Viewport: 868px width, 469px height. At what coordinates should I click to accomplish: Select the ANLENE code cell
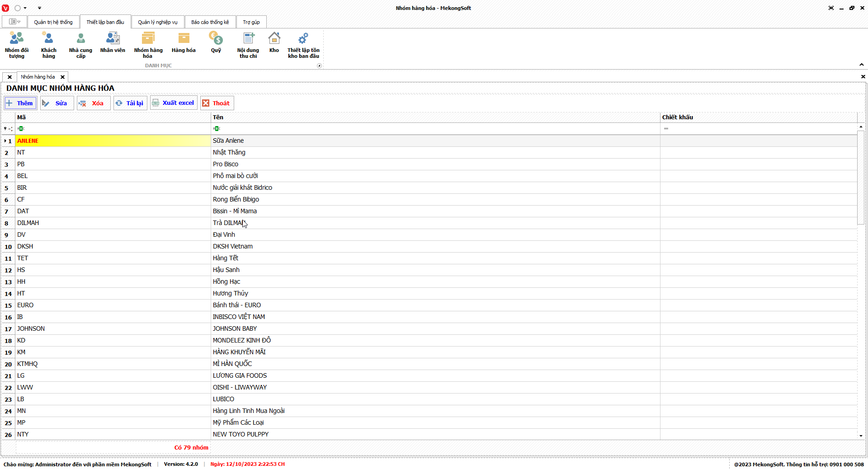coord(113,141)
